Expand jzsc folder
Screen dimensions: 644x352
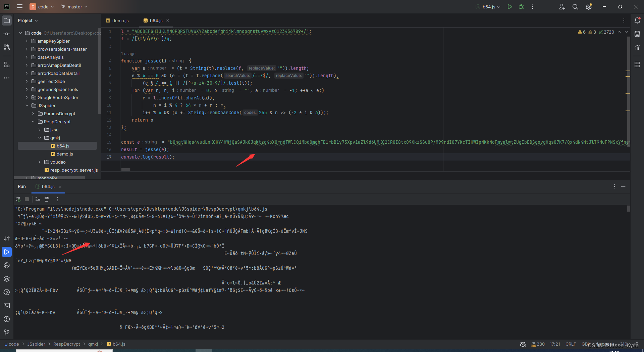(x=40, y=130)
